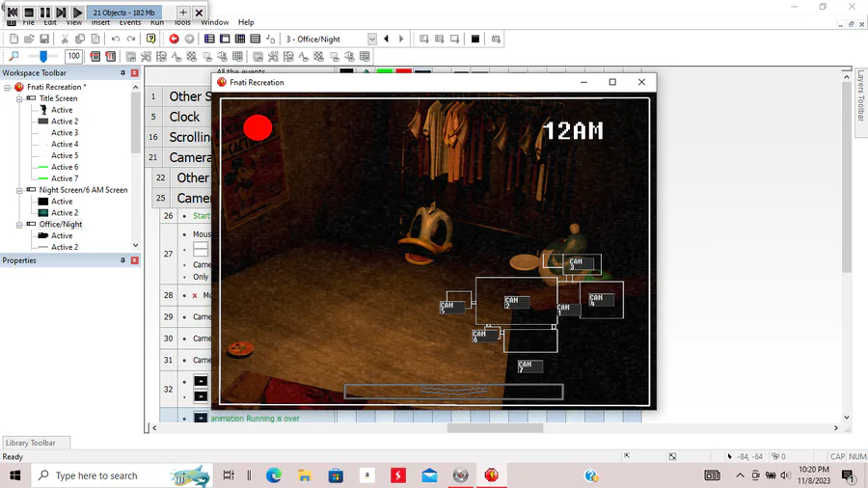Click the zoom percentage field showing 100
Image resolution: width=868 pixels, height=488 pixels.
click(73, 56)
